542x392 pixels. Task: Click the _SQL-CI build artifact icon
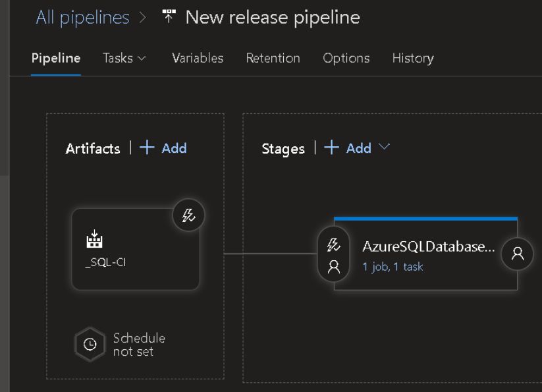95,240
